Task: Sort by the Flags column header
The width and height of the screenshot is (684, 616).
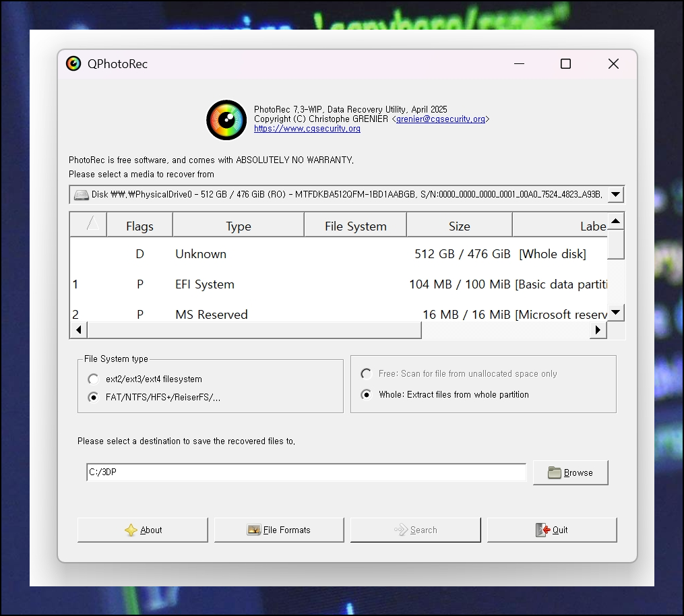Action: click(x=139, y=226)
